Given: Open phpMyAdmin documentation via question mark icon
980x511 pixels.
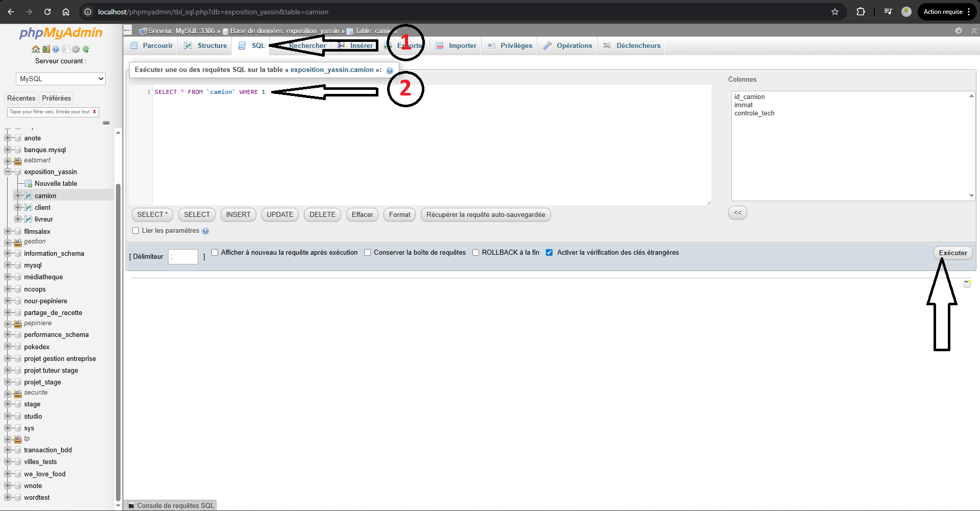Looking at the screenshot, I should 56,50.
